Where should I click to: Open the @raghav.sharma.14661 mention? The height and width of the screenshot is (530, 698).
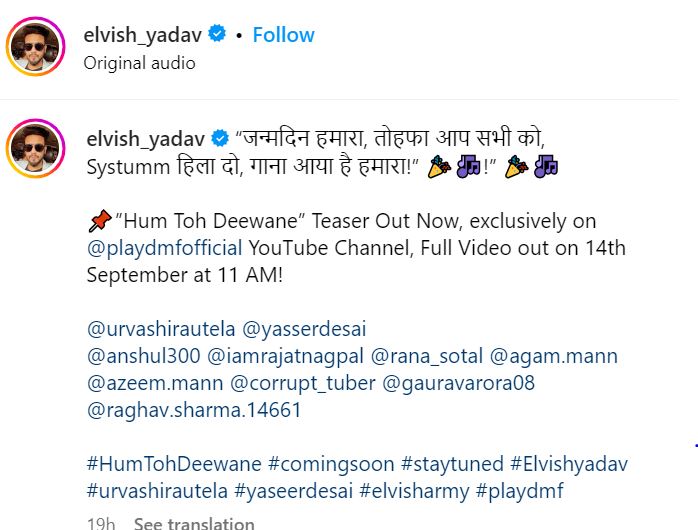coord(194,410)
